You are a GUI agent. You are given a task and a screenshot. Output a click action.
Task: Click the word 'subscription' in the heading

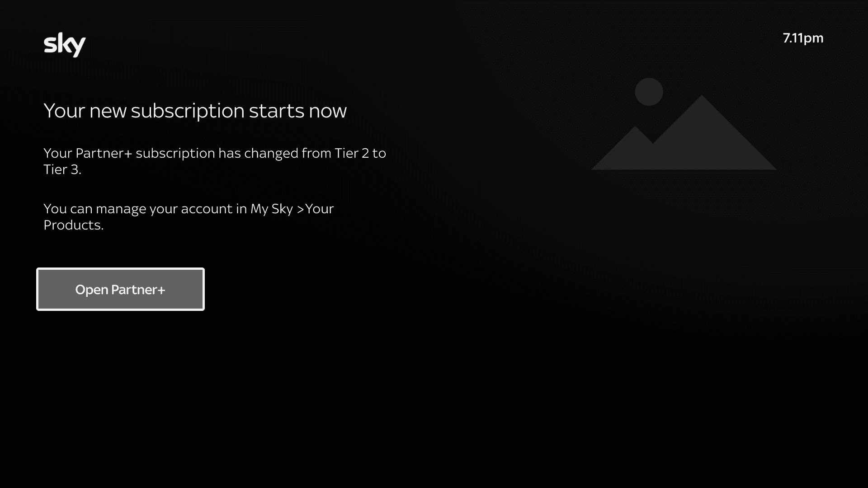(x=188, y=111)
